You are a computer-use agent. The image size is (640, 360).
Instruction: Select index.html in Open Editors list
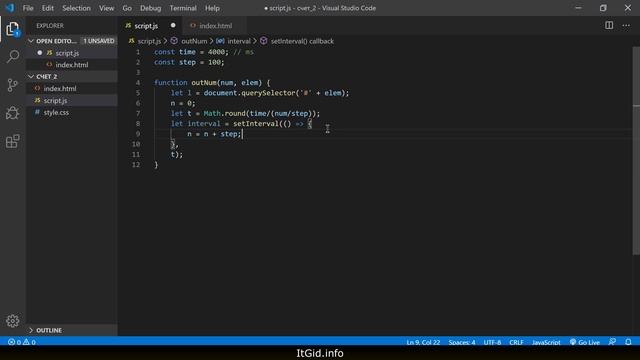tap(72, 64)
